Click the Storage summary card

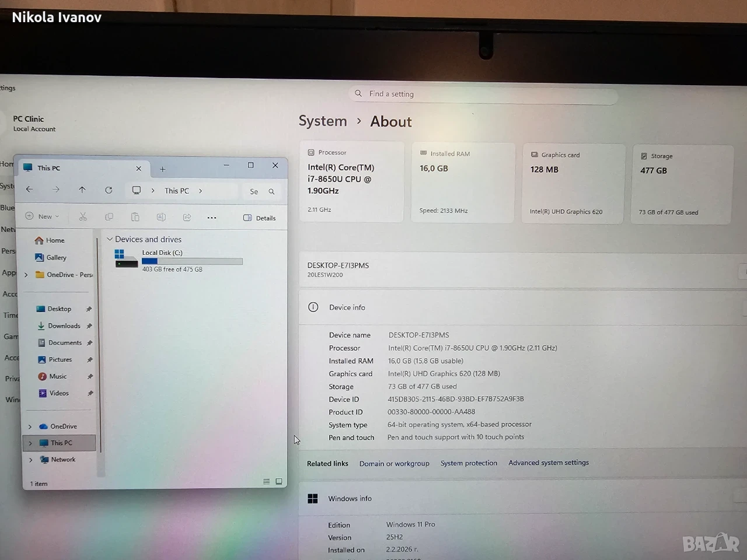pos(682,185)
